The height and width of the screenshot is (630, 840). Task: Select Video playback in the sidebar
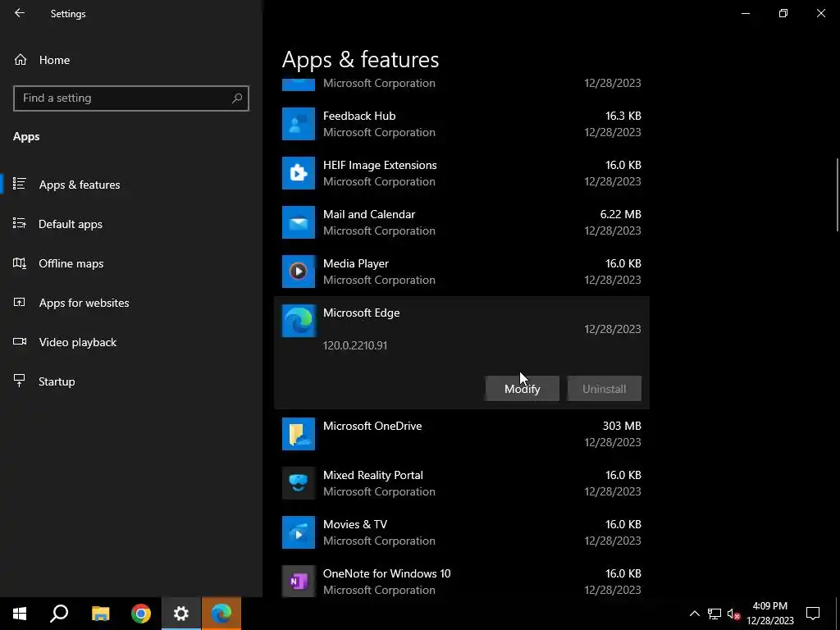[x=77, y=342]
